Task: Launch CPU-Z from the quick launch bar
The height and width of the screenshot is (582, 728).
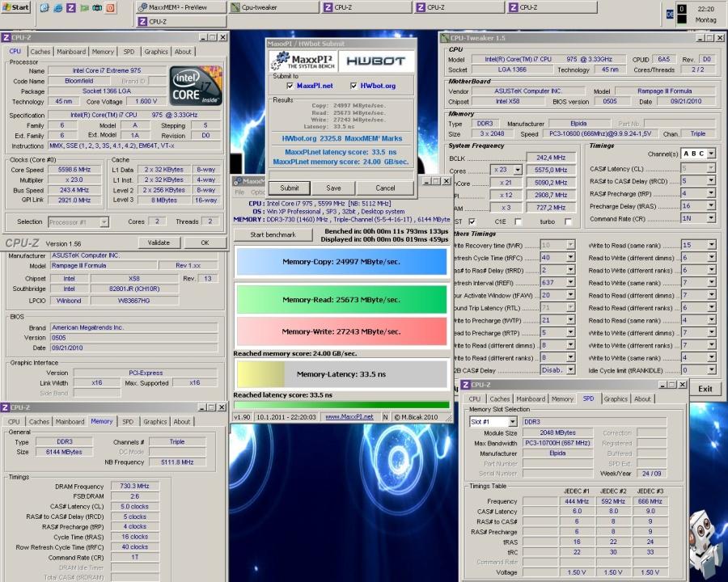Action: pyautogui.click(x=71, y=7)
